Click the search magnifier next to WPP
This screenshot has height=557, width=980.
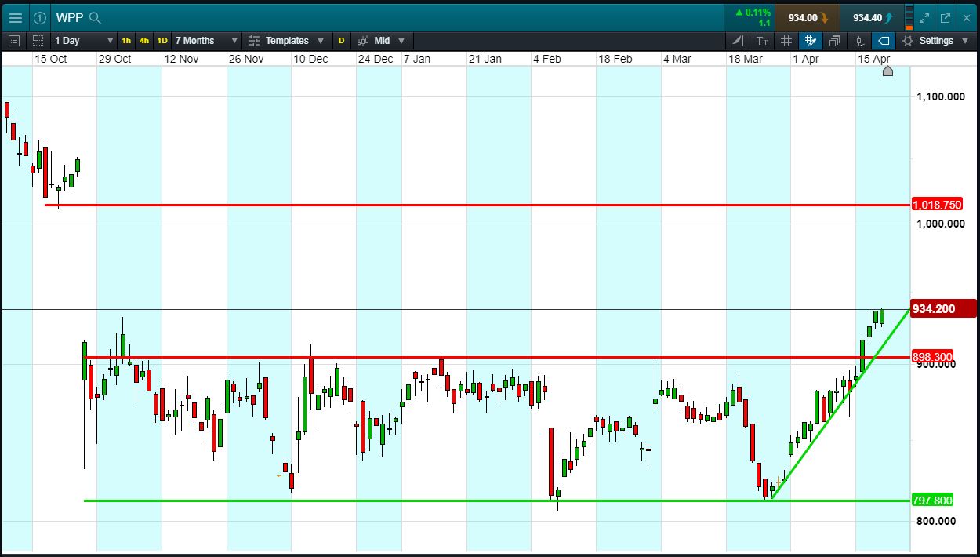click(x=95, y=17)
